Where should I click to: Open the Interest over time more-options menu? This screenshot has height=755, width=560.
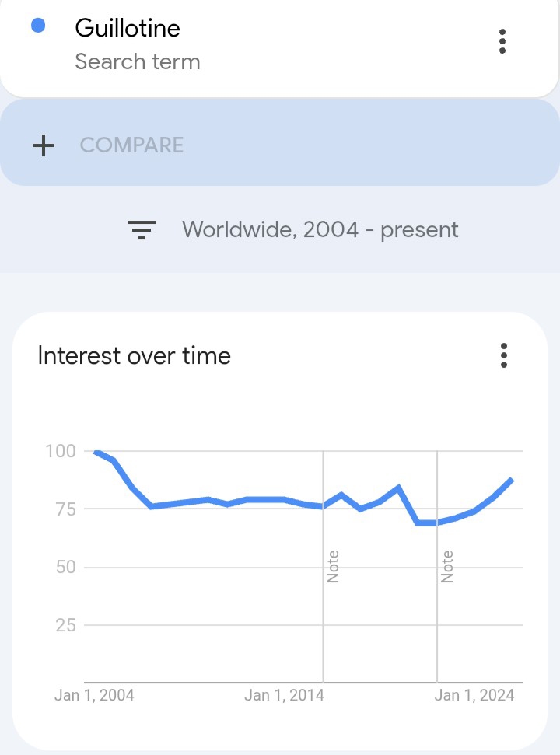pyautogui.click(x=504, y=355)
